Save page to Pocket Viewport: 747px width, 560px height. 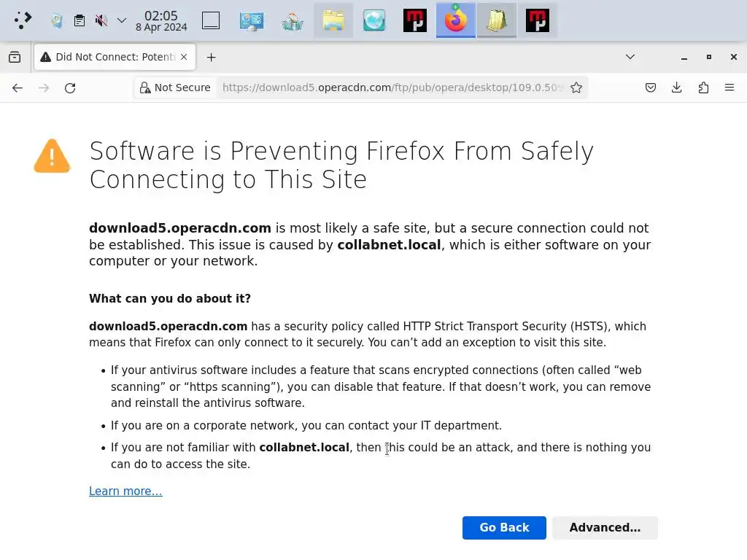click(x=651, y=87)
